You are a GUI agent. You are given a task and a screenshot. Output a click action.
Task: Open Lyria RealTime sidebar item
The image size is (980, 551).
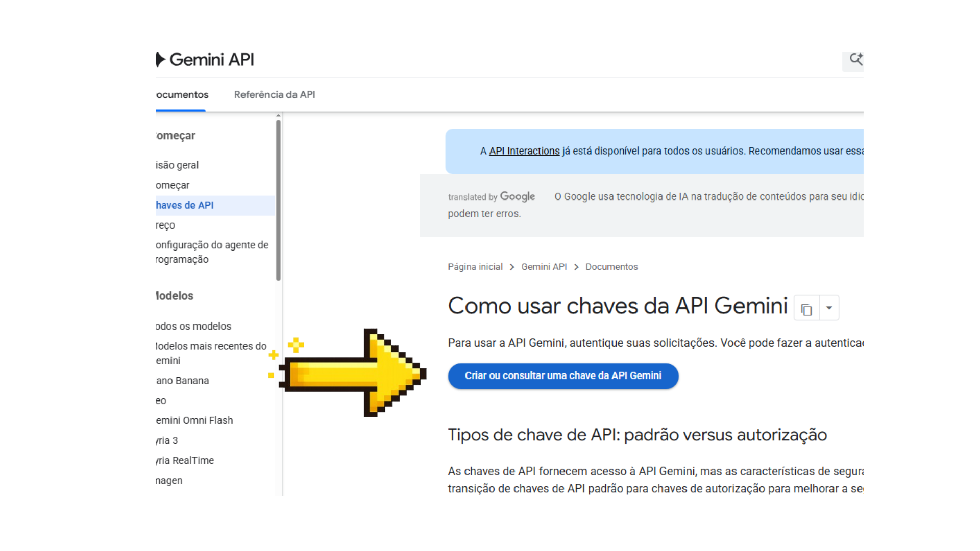click(185, 460)
